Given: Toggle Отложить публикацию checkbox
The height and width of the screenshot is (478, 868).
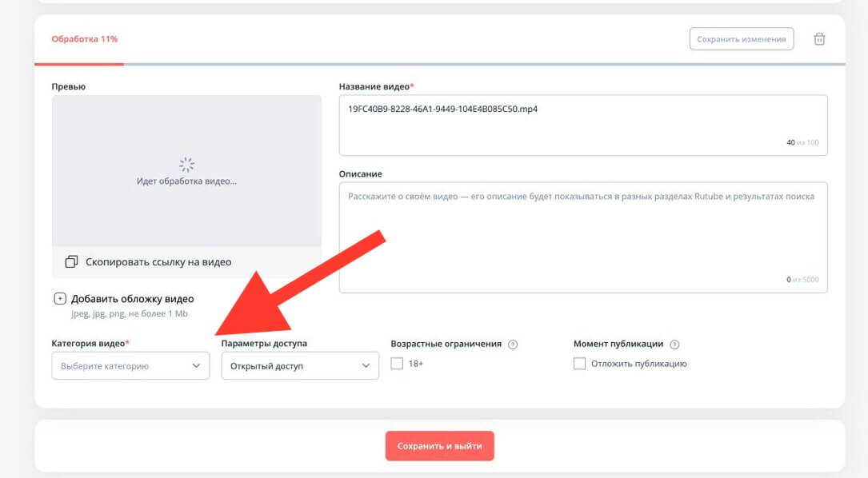Looking at the screenshot, I should pyautogui.click(x=580, y=364).
